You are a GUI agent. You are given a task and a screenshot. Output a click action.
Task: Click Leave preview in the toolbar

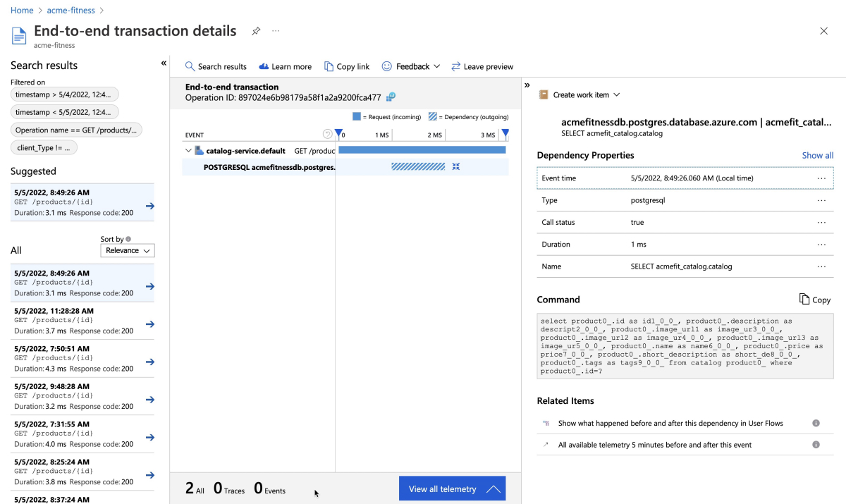tap(482, 66)
